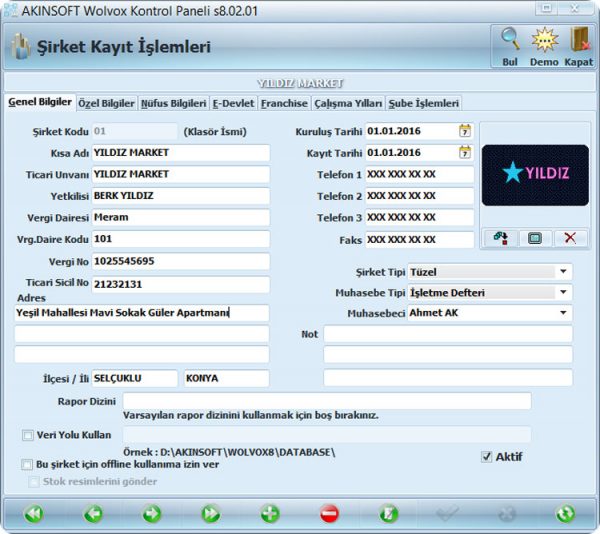This screenshot has width=600, height=534.
Task: Open the Şirket Tipi dropdown
Action: pos(563,272)
